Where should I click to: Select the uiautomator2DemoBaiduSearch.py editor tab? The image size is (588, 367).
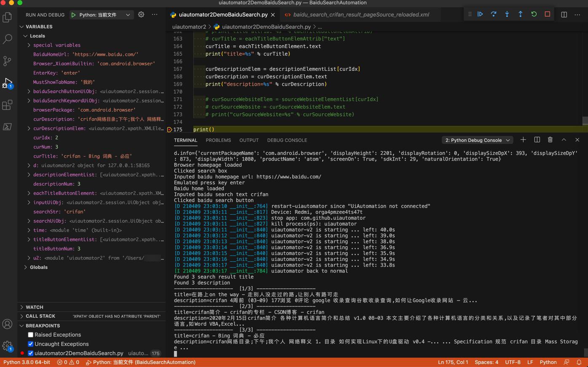click(x=223, y=15)
